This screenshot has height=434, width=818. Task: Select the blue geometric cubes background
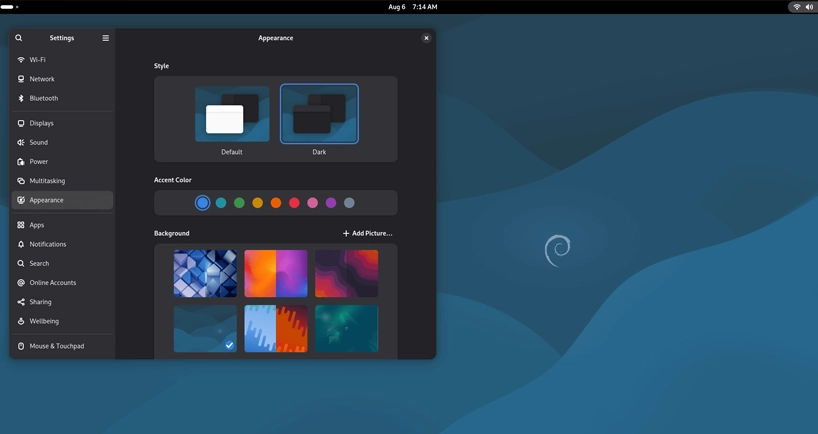click(205, 273)
